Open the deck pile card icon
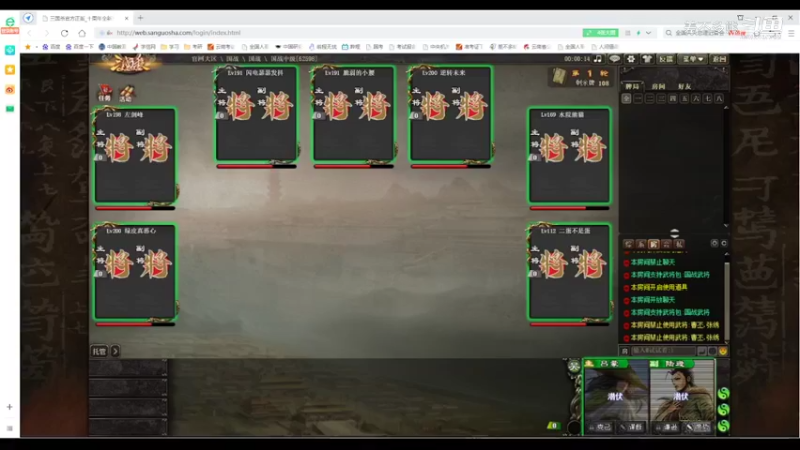The width and height of the screenshot is (800, 450). coord(560,77)
